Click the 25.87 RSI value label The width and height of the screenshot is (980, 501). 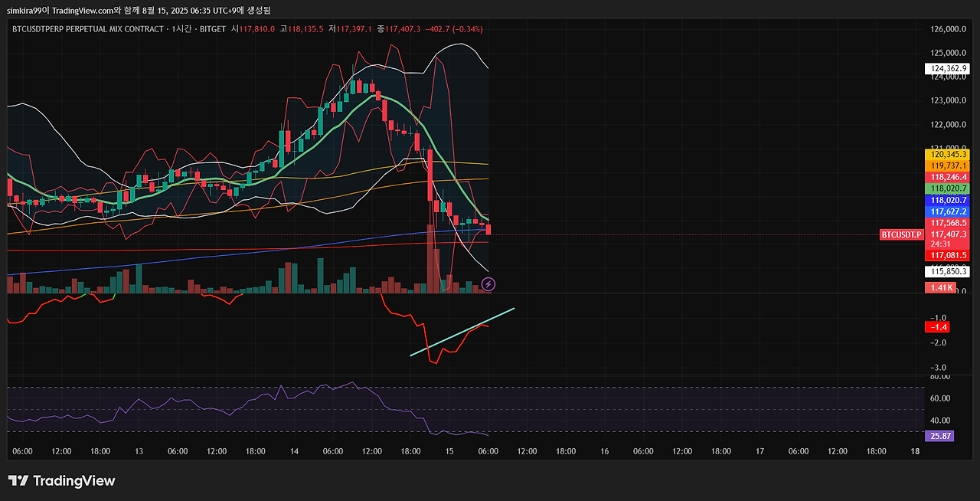(x=939, y=436)
